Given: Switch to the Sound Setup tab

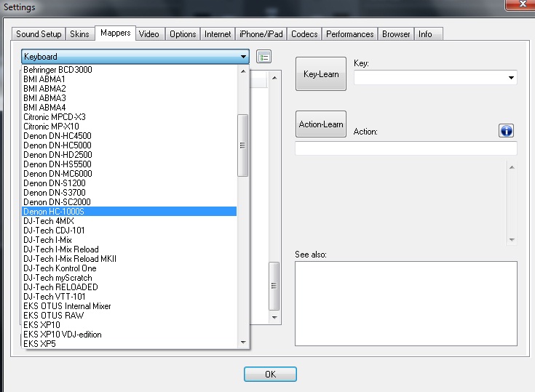Looking at the screenshot, I should pos(39,34).
